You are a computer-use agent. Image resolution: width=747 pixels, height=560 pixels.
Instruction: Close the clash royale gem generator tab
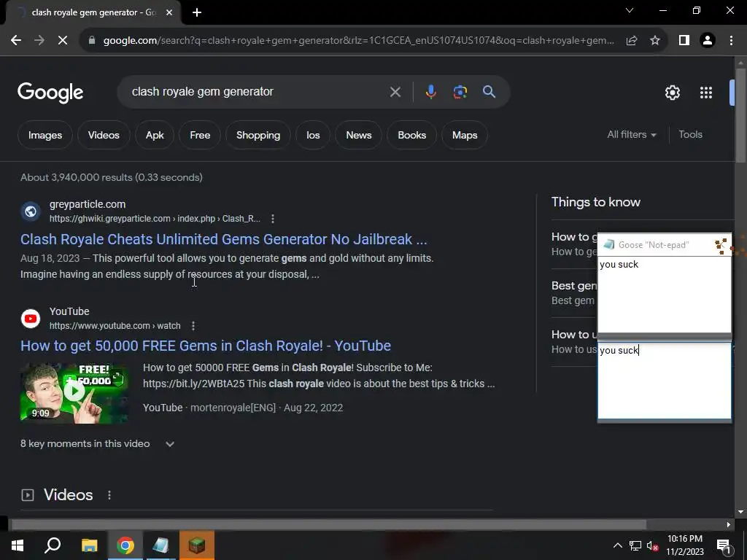click(x=169, y=13)
